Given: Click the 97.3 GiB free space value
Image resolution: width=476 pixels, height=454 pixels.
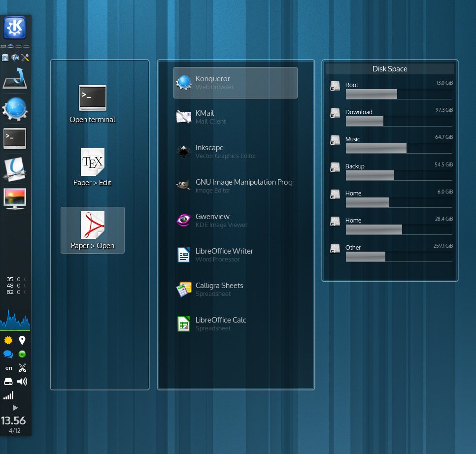Looking at the screenshot, I should tap(444, 110).
